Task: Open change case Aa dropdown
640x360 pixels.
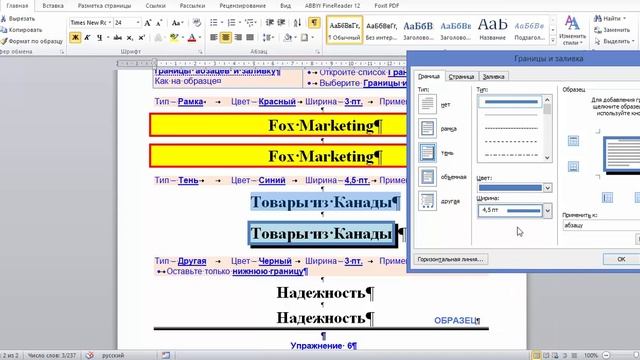Action: click(x=178, y=23)
